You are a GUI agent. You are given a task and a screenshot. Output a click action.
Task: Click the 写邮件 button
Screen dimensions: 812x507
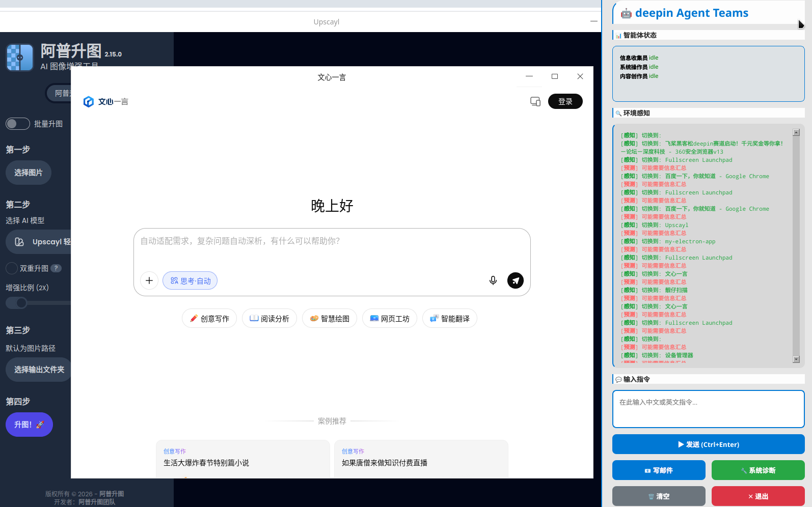coord(659,470)
